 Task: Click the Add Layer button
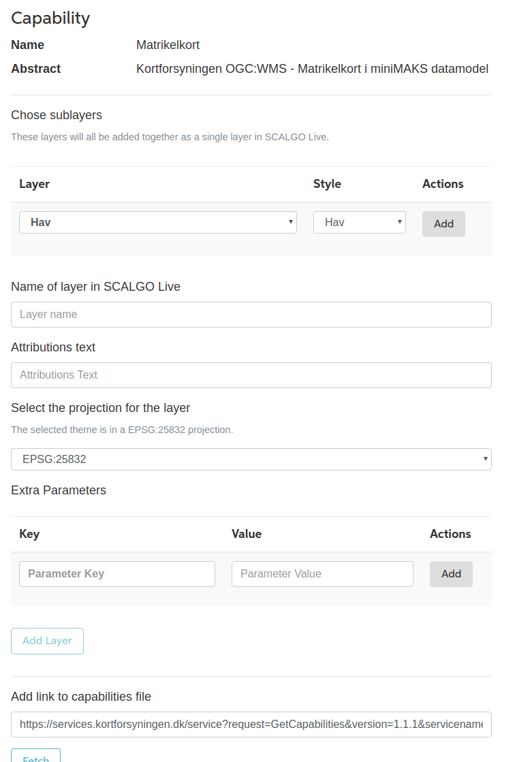tap(47, 641)
